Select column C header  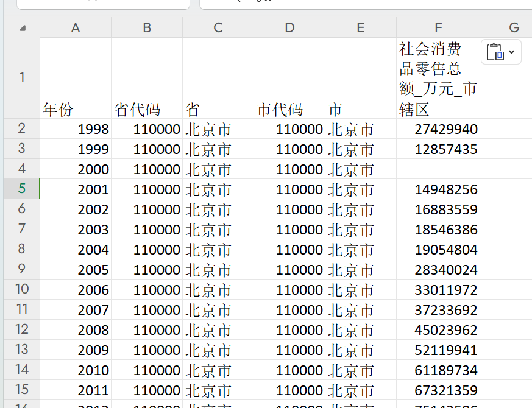click(x=218, y=27)
